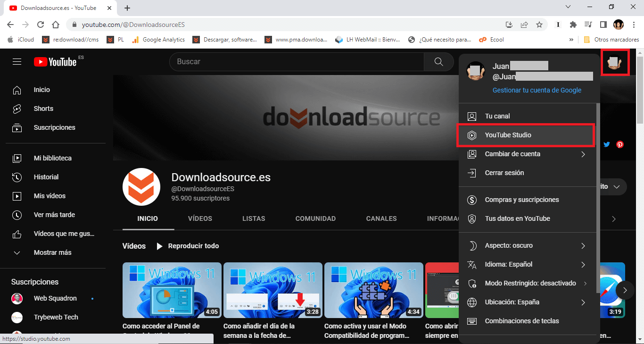Open the iCloud bookmark
Screen dimensions: 644x344
point(21,40)
